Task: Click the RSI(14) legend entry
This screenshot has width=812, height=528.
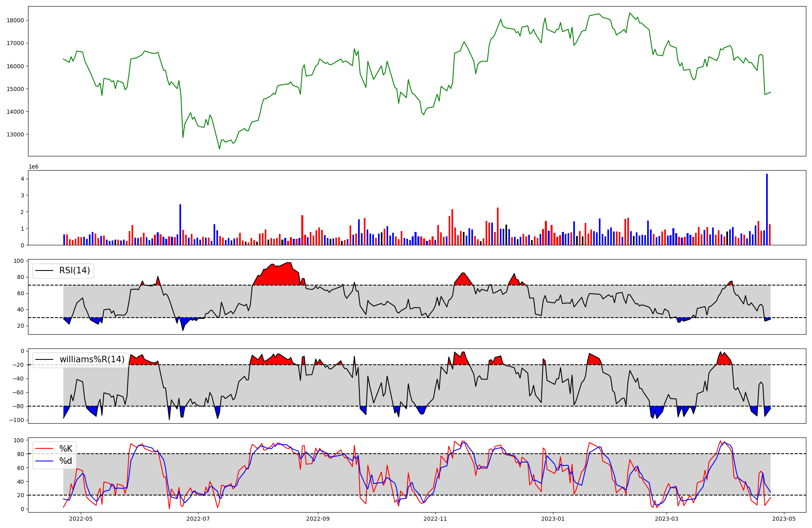Action: 74,270
